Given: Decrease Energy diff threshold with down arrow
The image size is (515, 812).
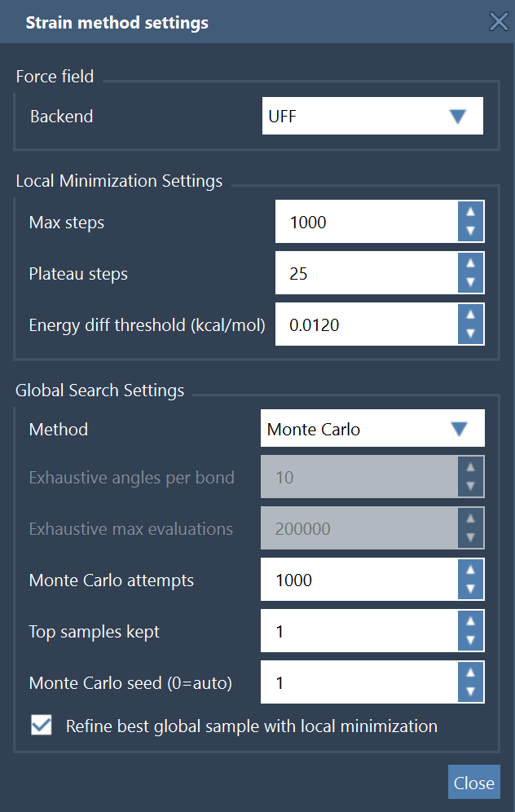Looking at the screenshot, I should tap(471, 333).
